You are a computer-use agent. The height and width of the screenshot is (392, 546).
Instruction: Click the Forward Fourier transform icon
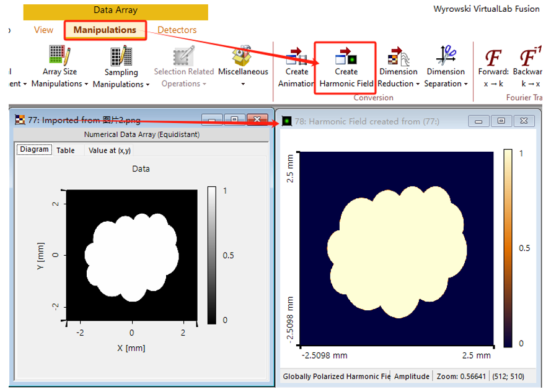[x=493, y=57]
